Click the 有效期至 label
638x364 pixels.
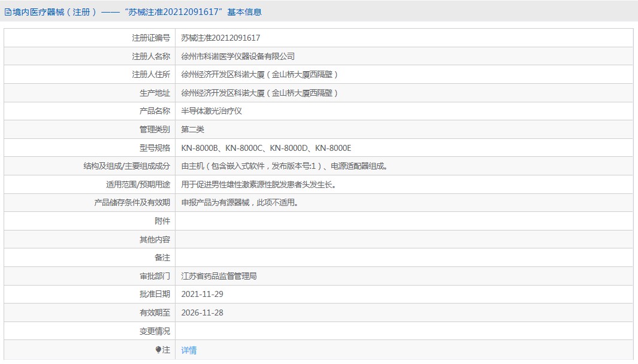155,313
